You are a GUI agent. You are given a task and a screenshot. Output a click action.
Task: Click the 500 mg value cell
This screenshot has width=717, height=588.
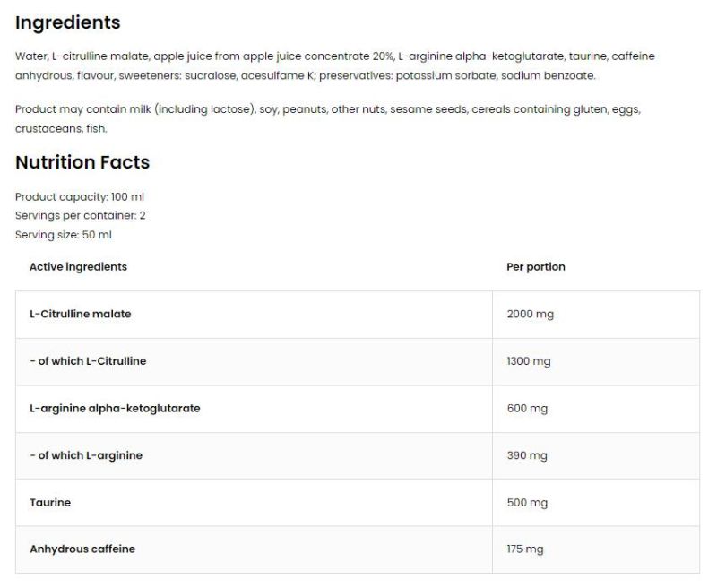pos(527,502)
